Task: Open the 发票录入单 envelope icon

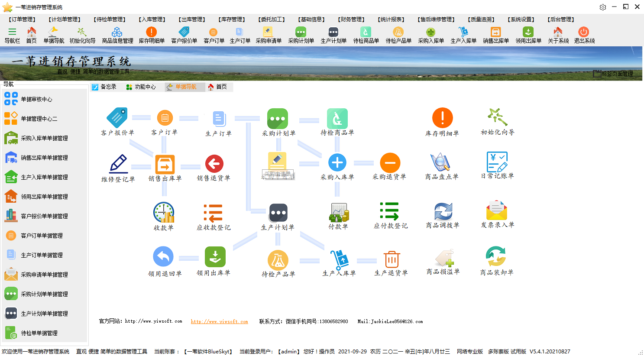Action: click(x=497, y=210)
